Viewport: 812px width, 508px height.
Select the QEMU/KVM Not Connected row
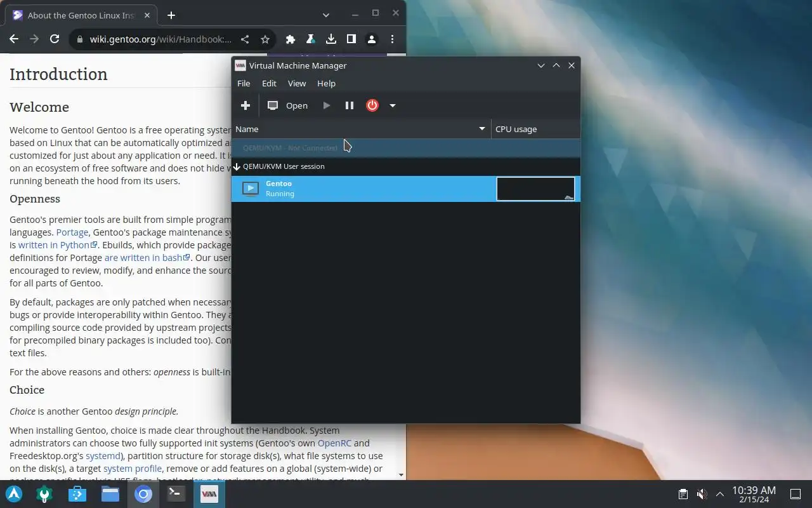click(406, 147)
